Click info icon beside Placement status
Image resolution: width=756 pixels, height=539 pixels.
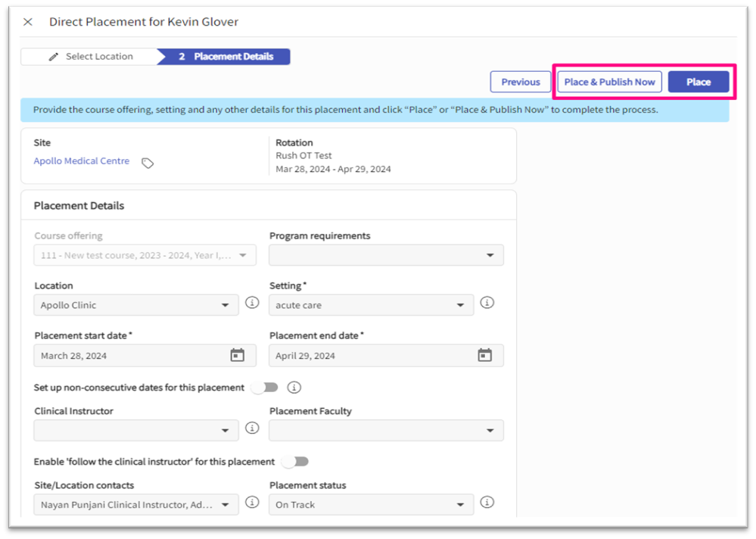487,503
